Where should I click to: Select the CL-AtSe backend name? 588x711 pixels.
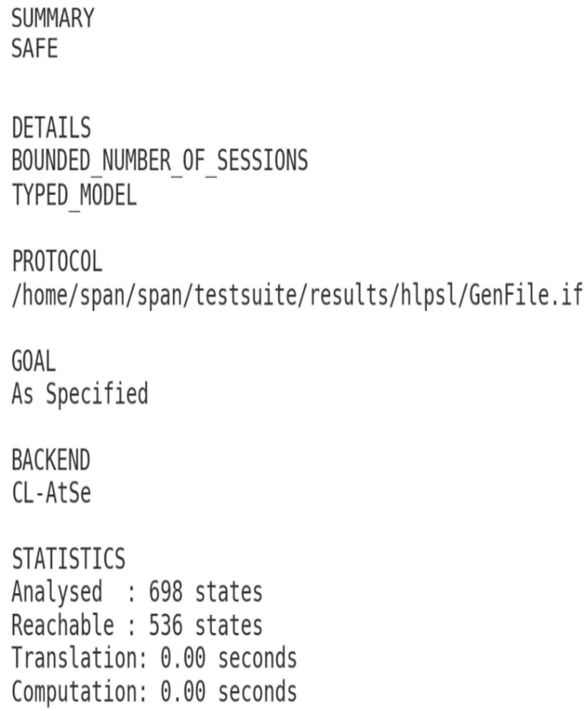point(51,493)
